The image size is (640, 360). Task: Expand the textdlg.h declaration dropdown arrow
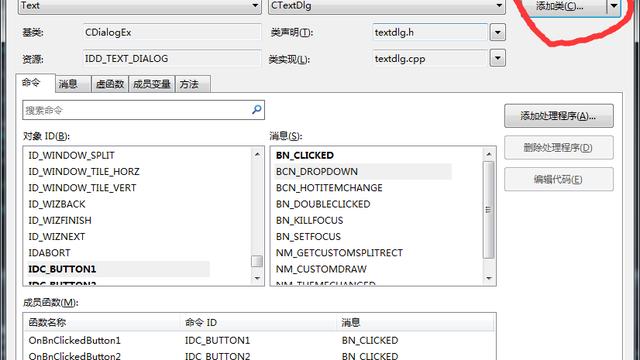[498, 32]
